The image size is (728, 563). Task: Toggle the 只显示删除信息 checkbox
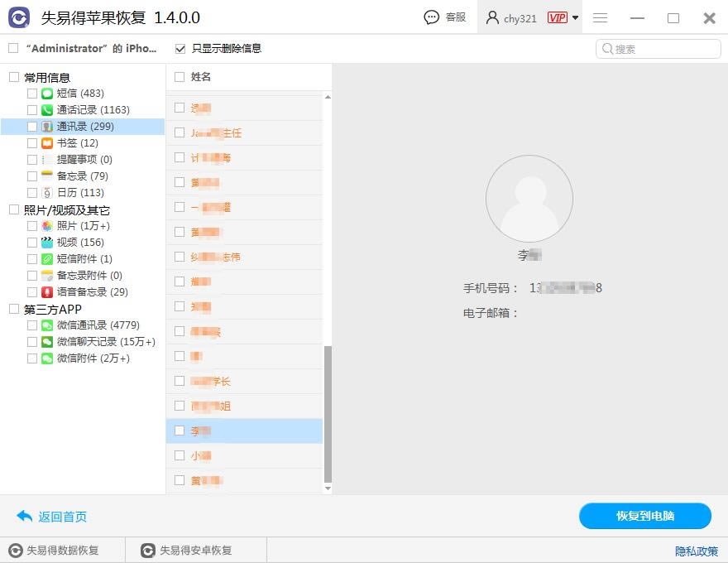(180, 48)
